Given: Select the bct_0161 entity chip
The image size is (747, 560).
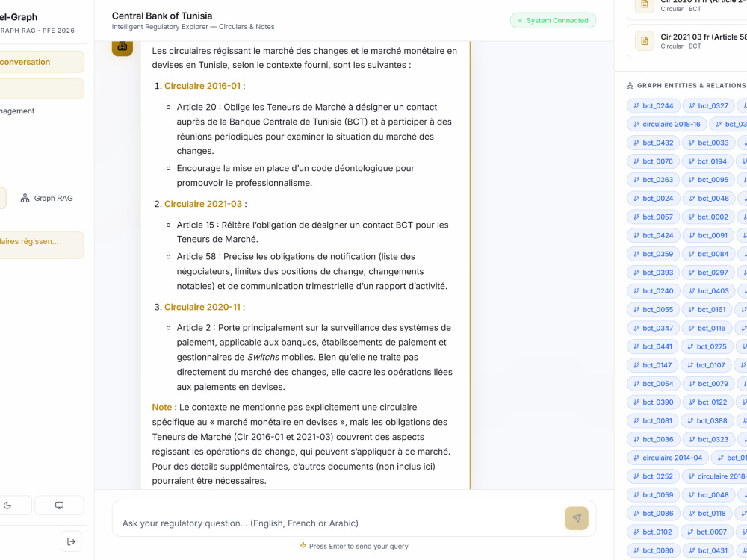Looking at the screenshot, I should click(x=707, y=310).
